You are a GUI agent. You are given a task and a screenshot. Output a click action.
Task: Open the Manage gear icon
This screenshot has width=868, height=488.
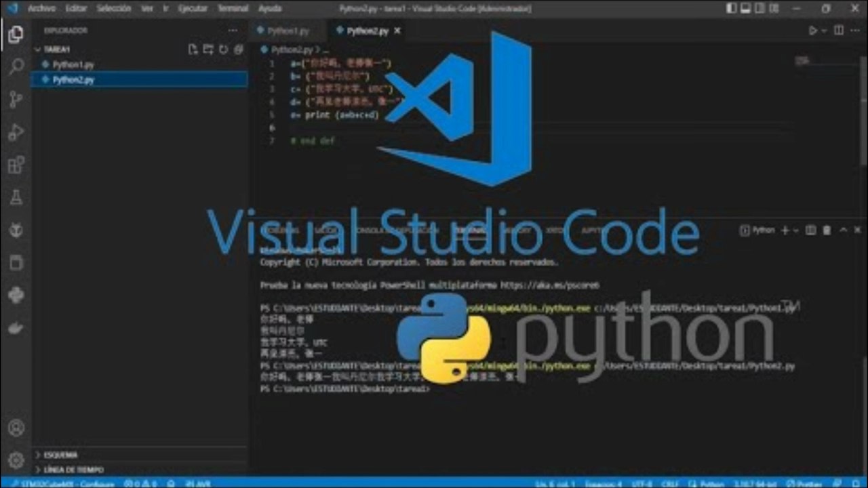tap(16, 460)
